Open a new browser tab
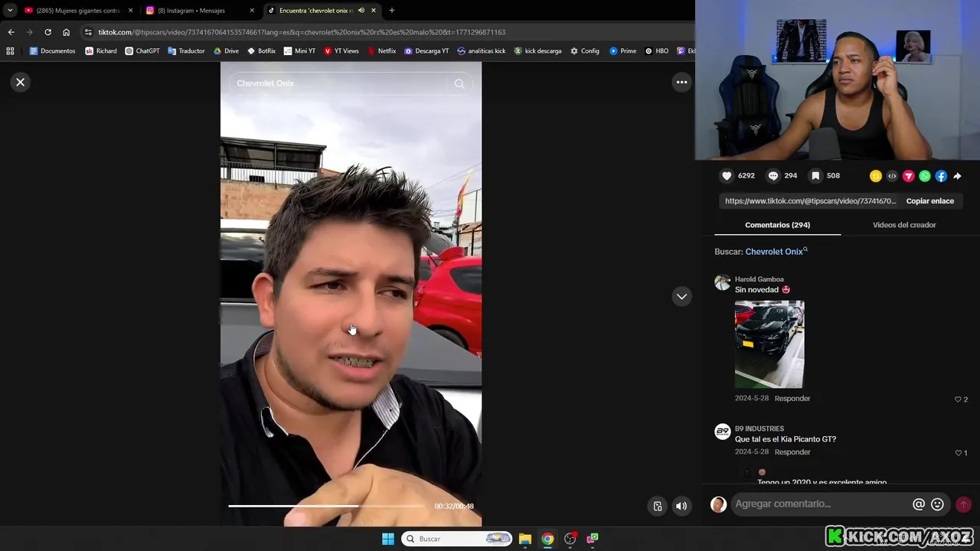 [391, 11]
